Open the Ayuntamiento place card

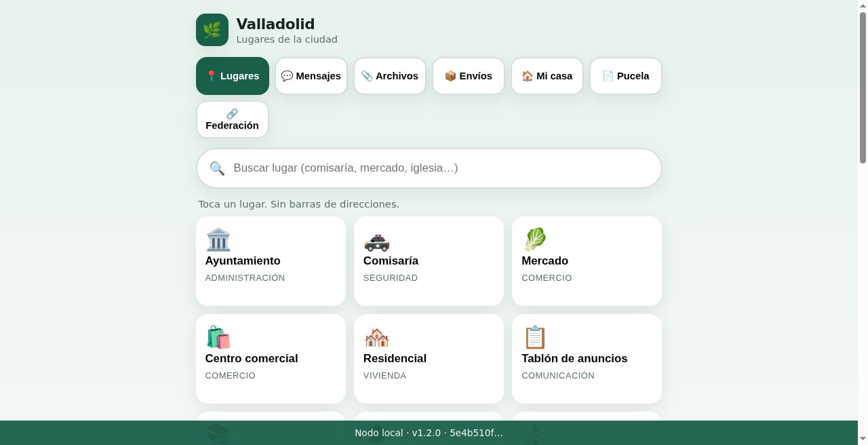(x=271, y=261)
